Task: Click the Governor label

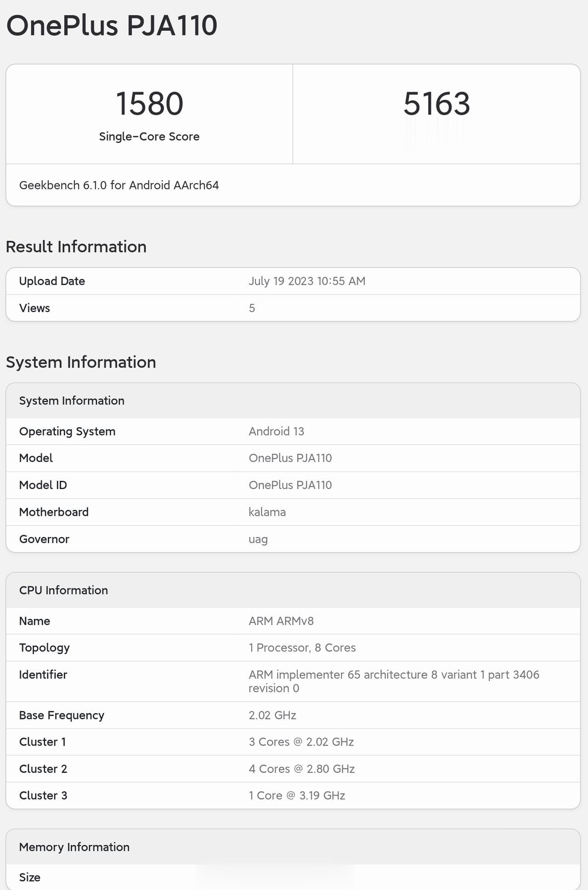Action: 44,539
